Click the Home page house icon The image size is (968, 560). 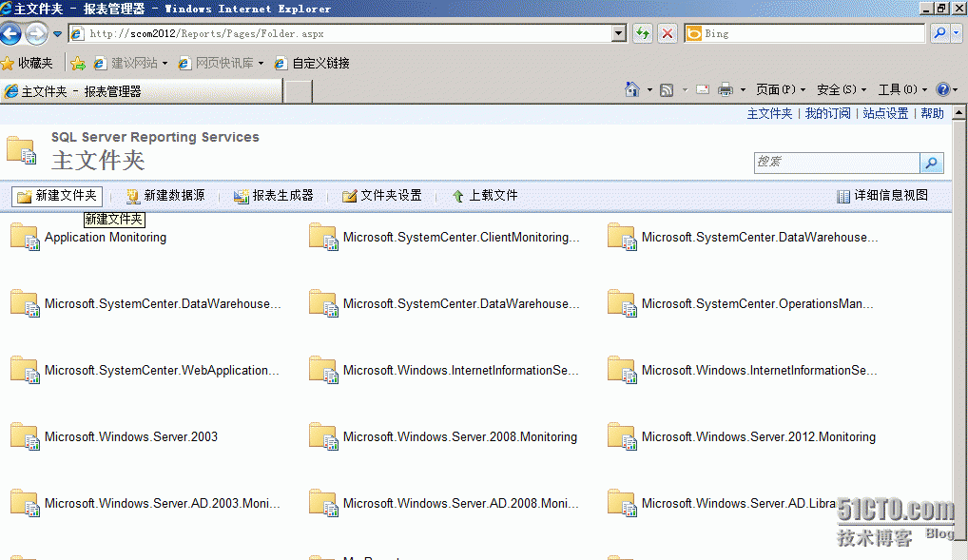632,89
